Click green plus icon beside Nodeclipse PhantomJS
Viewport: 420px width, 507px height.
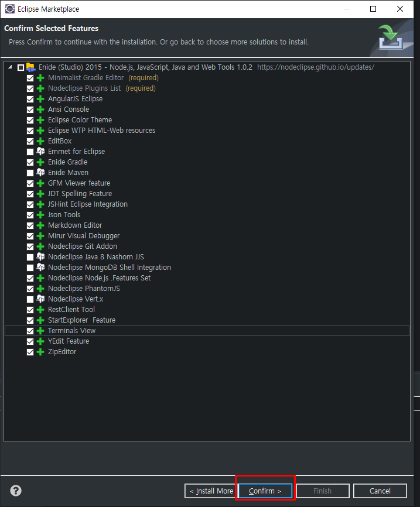[x=40, y=289]
